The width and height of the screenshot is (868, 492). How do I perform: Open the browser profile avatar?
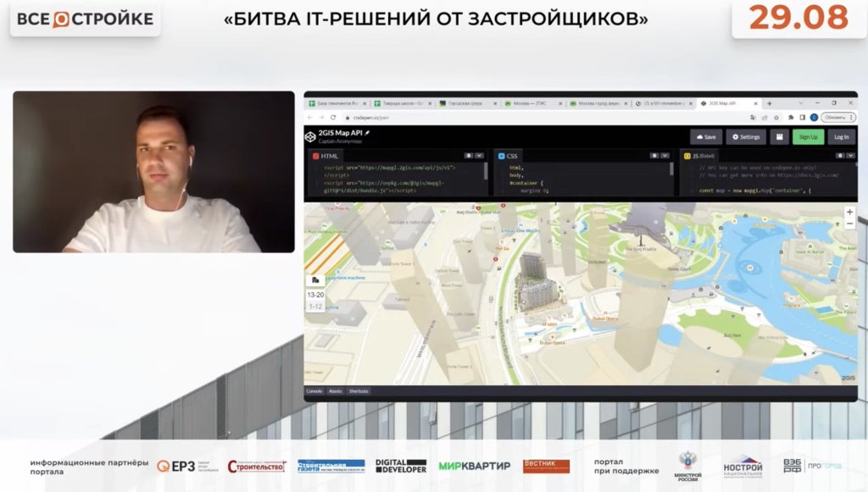coord(814,118)
